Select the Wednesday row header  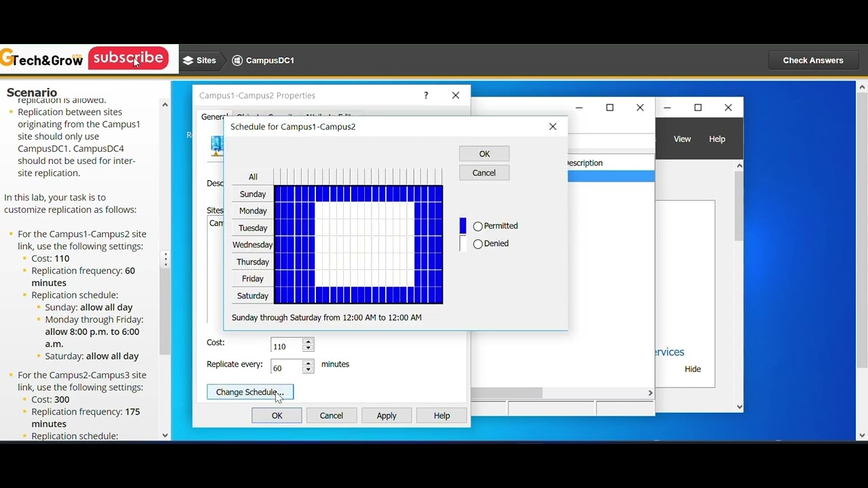[253, 245]
